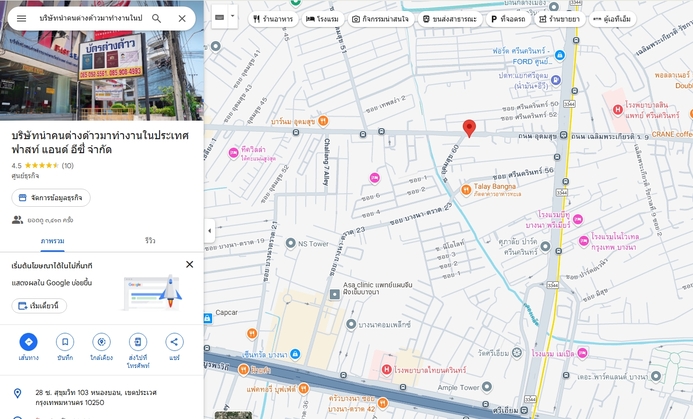Click the address location pin row
Image resolution: width=693 pixels, height=419 pixels.
(x=102, y=397)
